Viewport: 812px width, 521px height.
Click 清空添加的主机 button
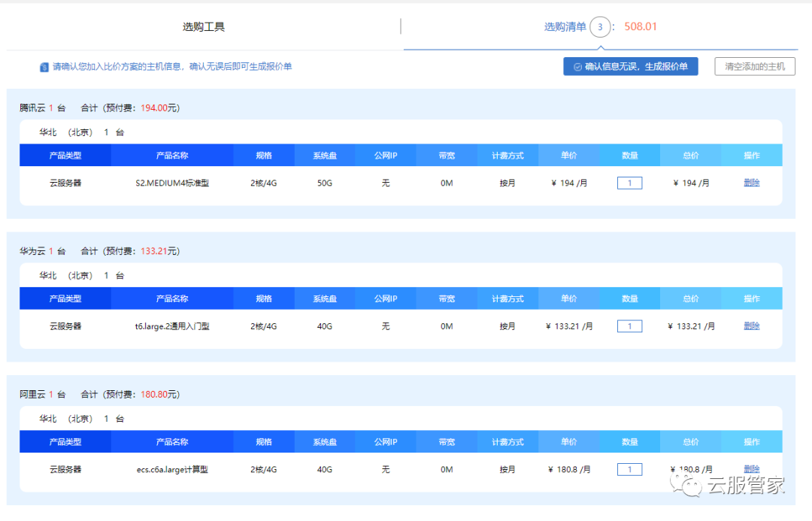coord(755,66)
